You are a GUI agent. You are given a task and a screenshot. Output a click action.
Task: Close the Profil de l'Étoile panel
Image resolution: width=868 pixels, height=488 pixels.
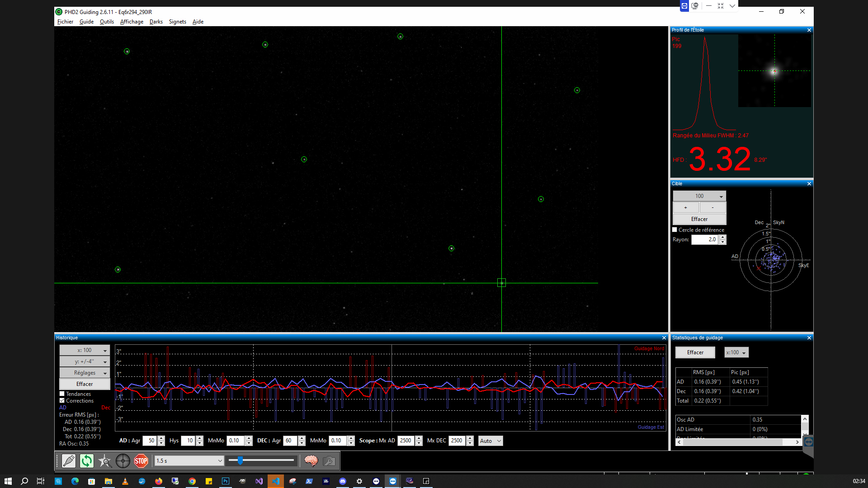coord(809,30)
